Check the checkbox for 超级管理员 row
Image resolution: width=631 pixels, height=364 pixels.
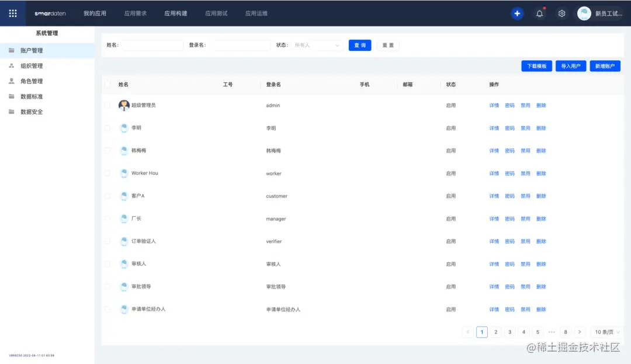pos(108,105)
